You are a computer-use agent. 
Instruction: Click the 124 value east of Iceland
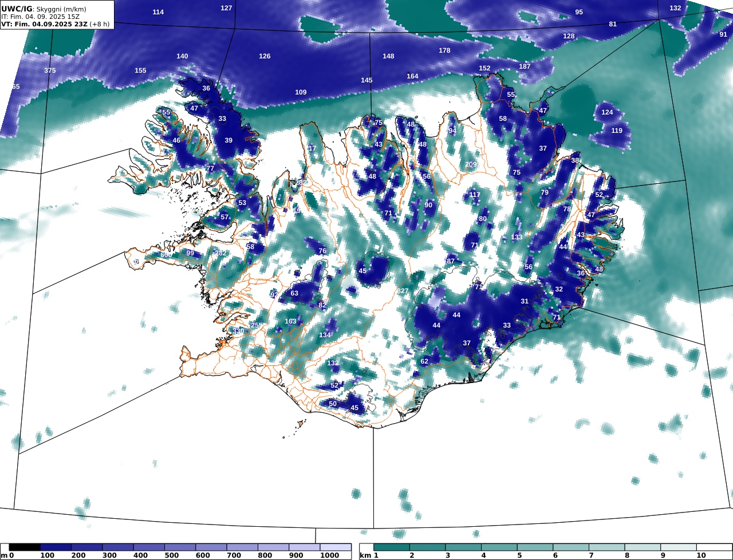tap(607, 112)
